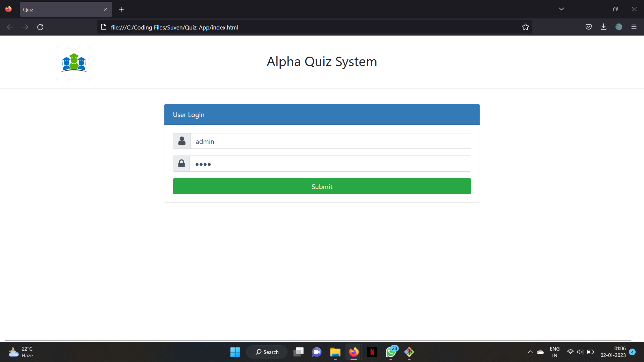Open battery status from the tray
This screenshot has height=362, width=644.
[591, 352]
